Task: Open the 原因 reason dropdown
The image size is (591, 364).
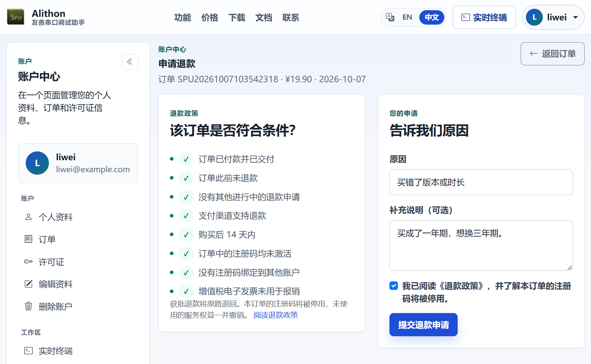Action: pyautogui.click(x=481, y=182)
